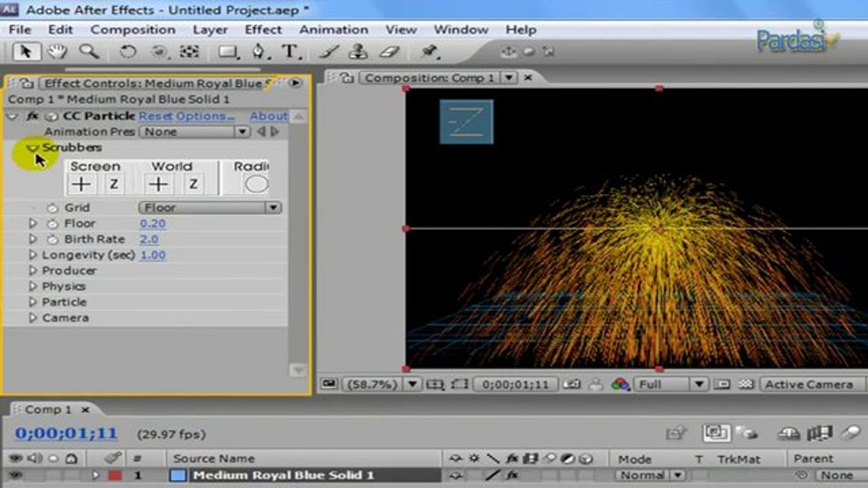This screenshot has width=868, height=488.
Task: Select the Puppet Pin tool
Action: click(429, 52)
